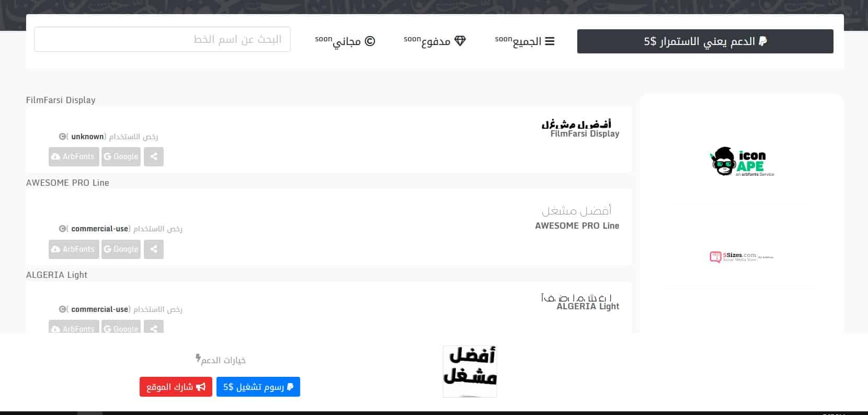
Task: Click the red share the site button
Action: tap(176, 387)
